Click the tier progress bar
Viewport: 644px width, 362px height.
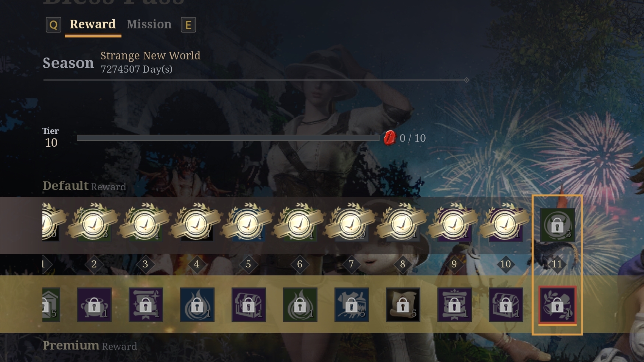[x=228, y=138]
